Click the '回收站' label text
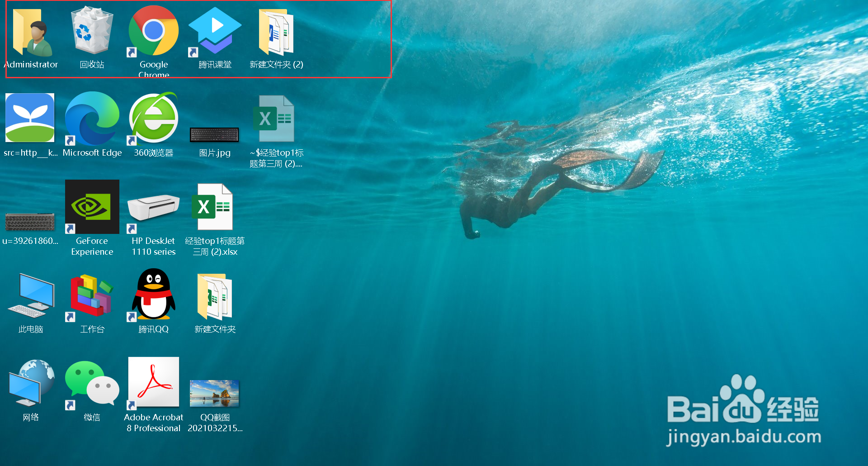 pyautogui.click(x=92, y=65)
